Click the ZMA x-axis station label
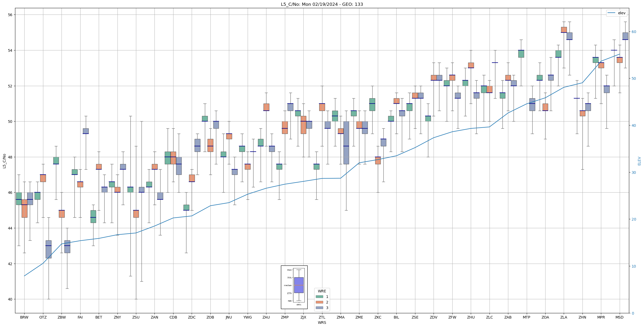The image size is (644, 327). [340, 317]
